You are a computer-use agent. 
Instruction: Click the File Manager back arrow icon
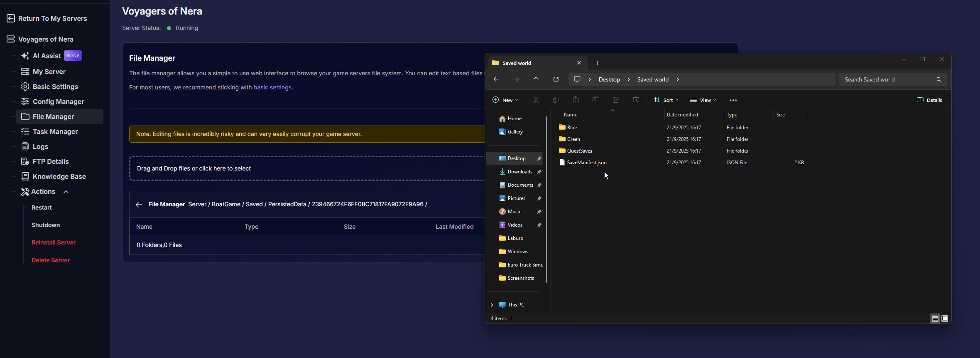[139, 205]
